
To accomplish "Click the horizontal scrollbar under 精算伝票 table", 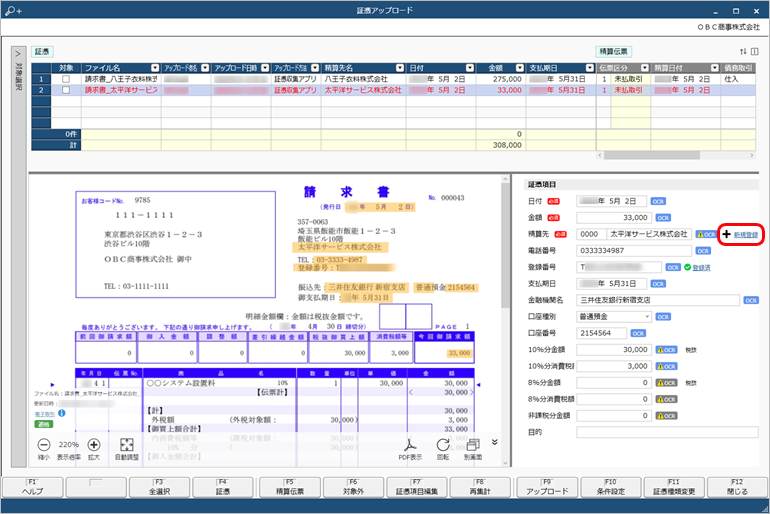I will pyautogui.click(x=652, y=155).
